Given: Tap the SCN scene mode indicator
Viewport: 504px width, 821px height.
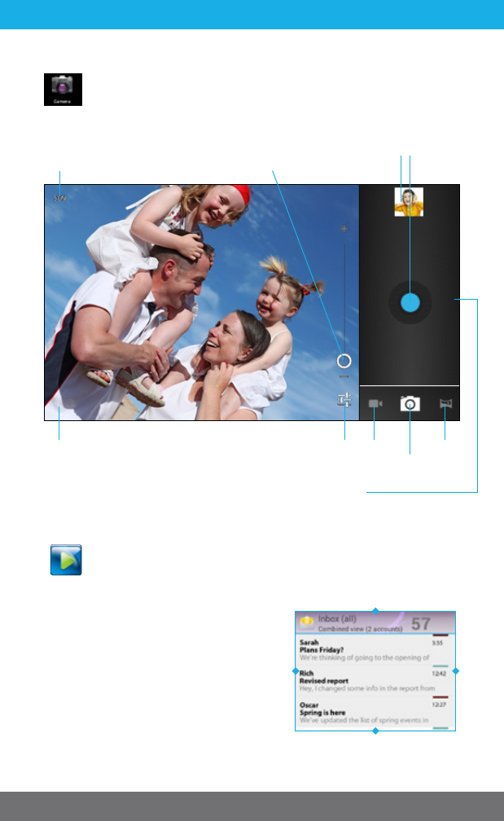Looking at the screenshot, I should pyautogui.click(x=59, y=198).
